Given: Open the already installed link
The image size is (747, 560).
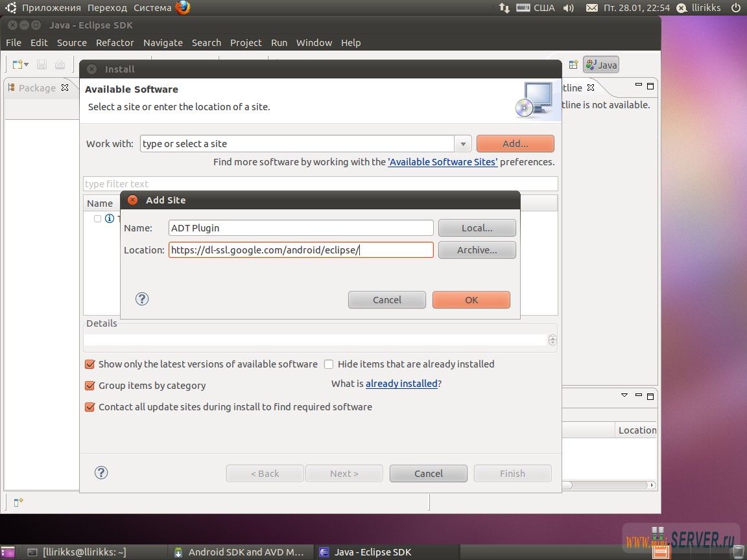Looking at the screenshot, I should [x=401, y=384].
